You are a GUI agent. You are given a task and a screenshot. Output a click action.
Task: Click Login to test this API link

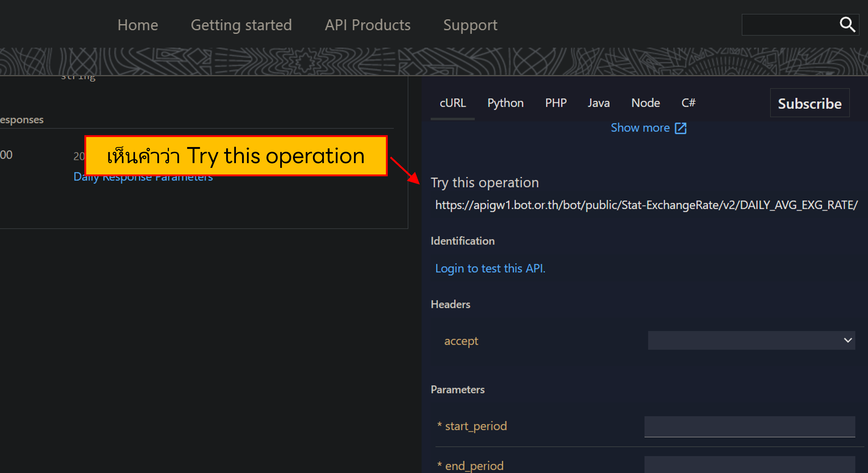[490, 269]
